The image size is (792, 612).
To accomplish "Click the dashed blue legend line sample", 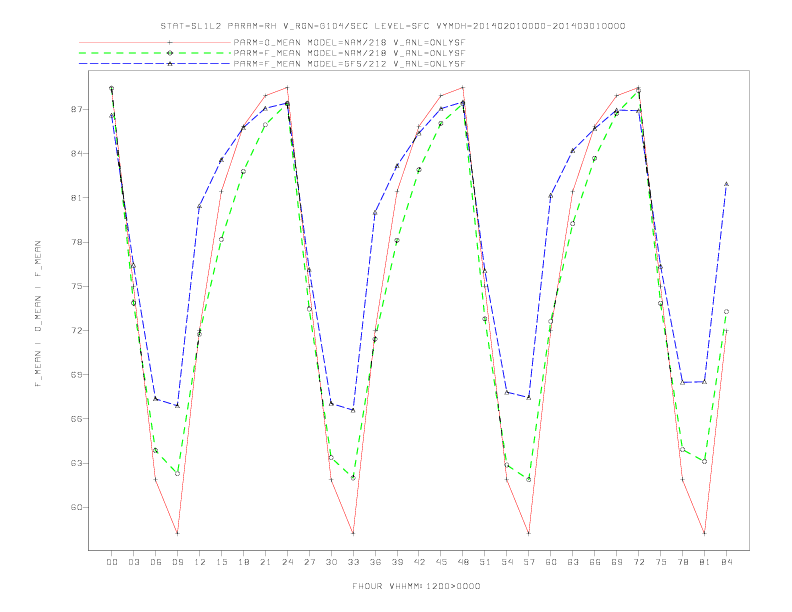I will pos(155,64).
